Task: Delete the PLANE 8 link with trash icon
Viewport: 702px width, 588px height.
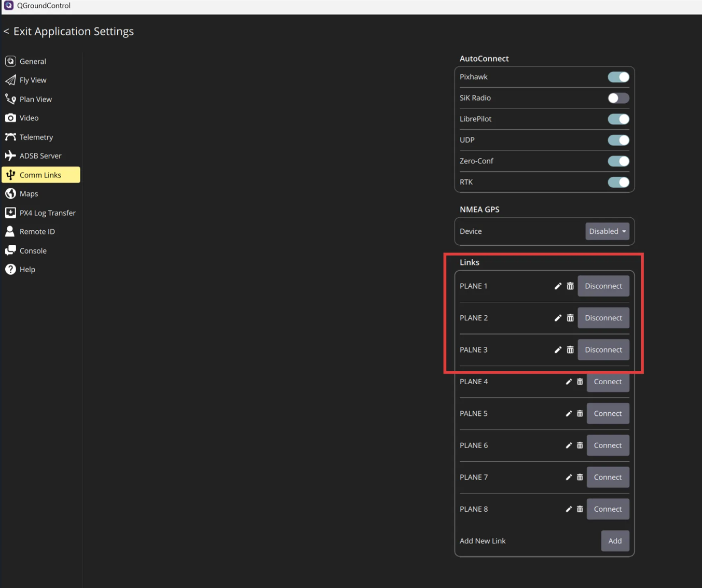Action: coord(580,509)
